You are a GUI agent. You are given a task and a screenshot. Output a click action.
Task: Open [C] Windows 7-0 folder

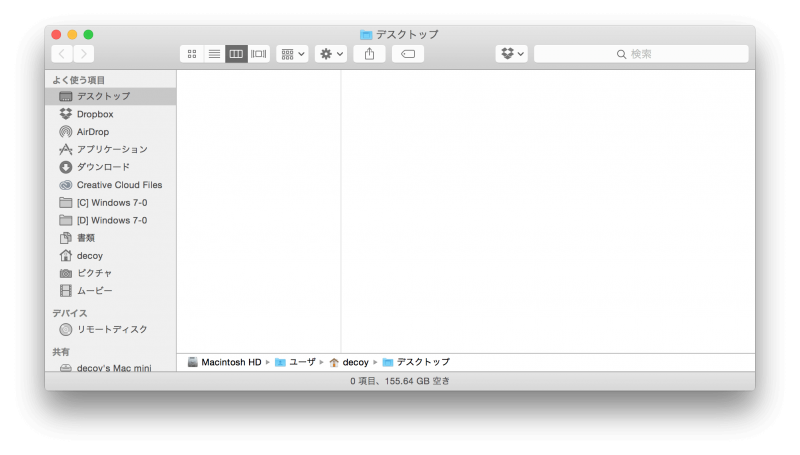pyautogui.click(x=110, y=203)
